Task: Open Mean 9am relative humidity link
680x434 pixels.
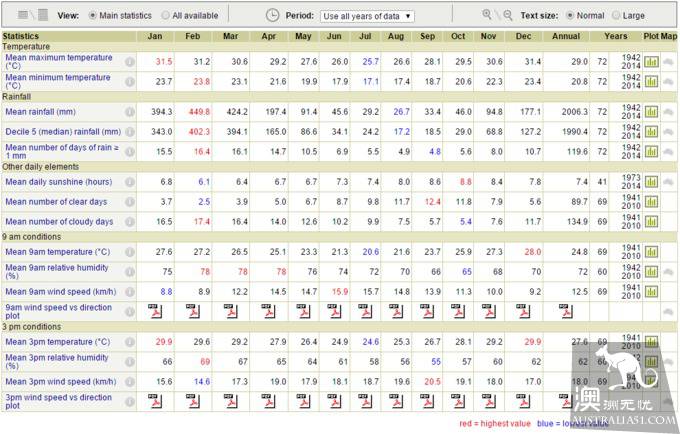Action: 57,272
